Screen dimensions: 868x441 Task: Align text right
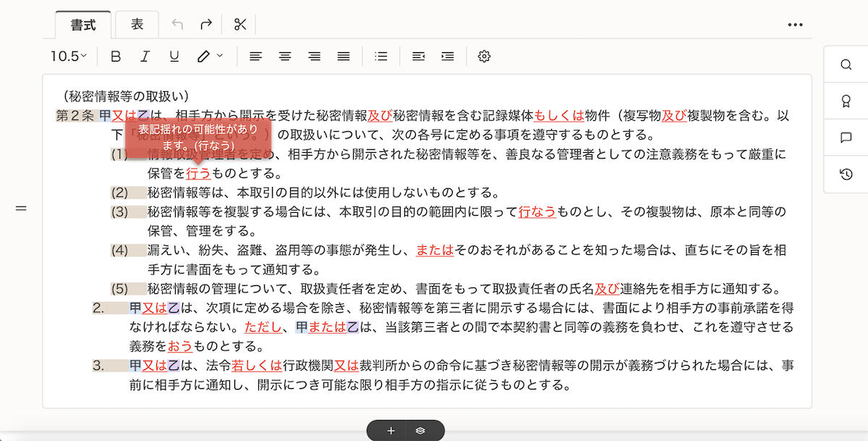(314, 56)
